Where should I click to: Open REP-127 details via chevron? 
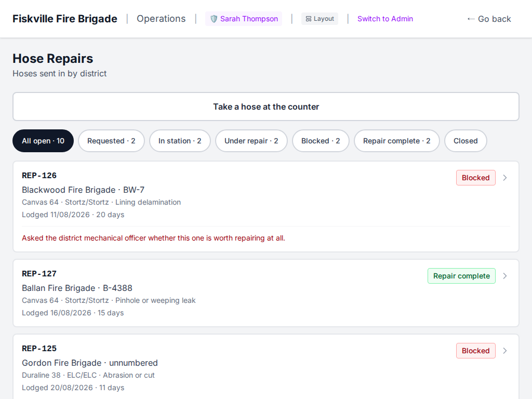click(505, 276)
